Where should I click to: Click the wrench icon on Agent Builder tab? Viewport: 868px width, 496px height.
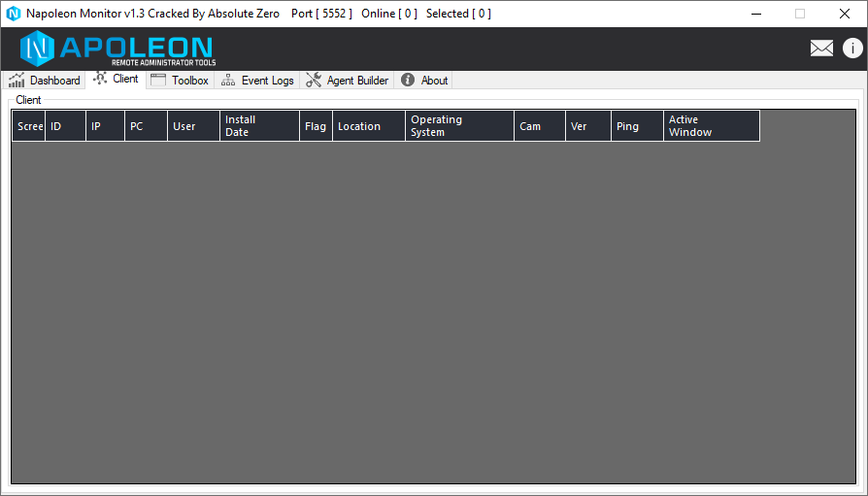click(314, 81)
